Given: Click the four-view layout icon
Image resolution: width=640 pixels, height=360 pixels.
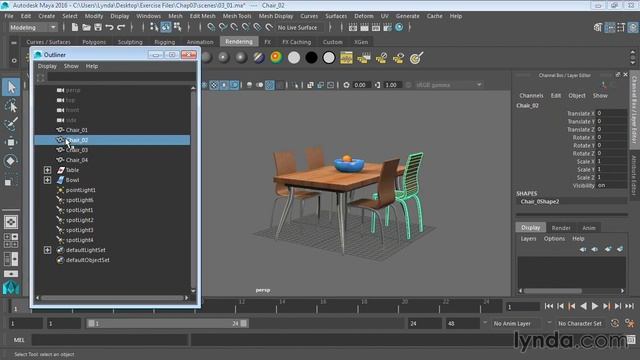Looking at the screenshot, I should point(11,240).
